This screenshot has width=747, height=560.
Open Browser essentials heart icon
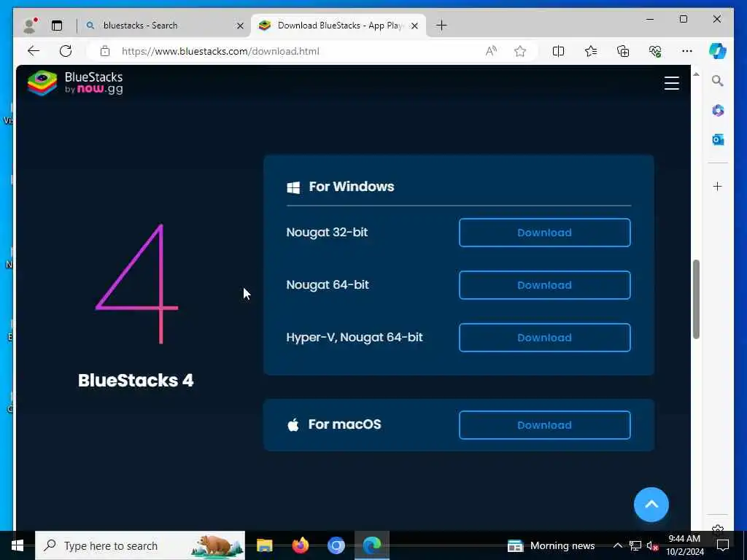tap(655, 51)
